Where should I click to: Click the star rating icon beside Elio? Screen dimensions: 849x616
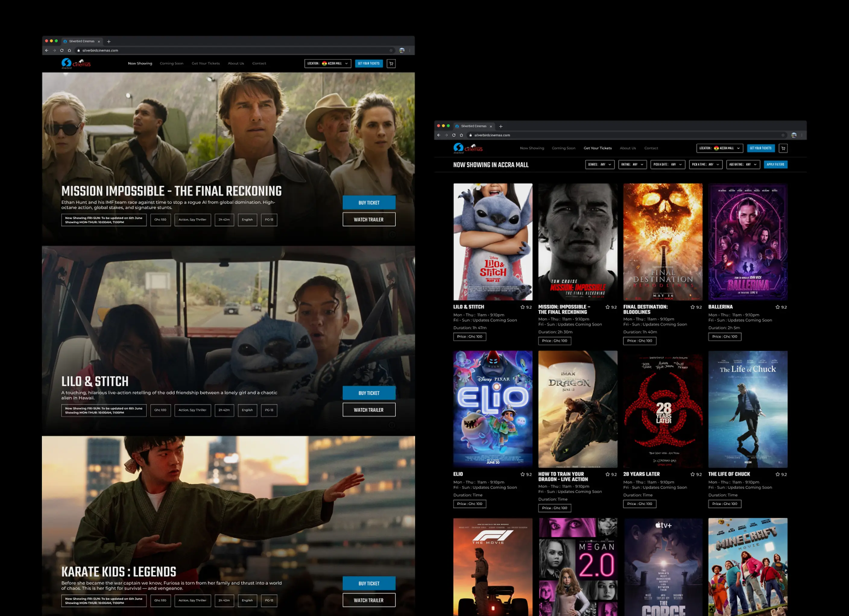point(522,475)
